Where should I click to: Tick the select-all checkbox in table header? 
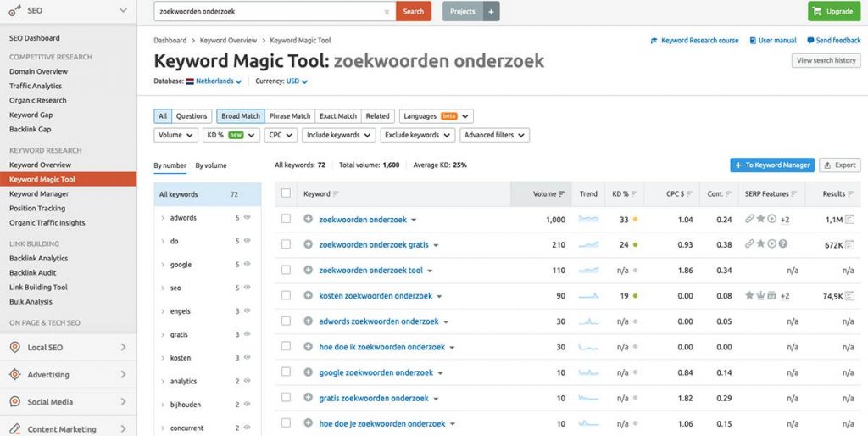287,193
